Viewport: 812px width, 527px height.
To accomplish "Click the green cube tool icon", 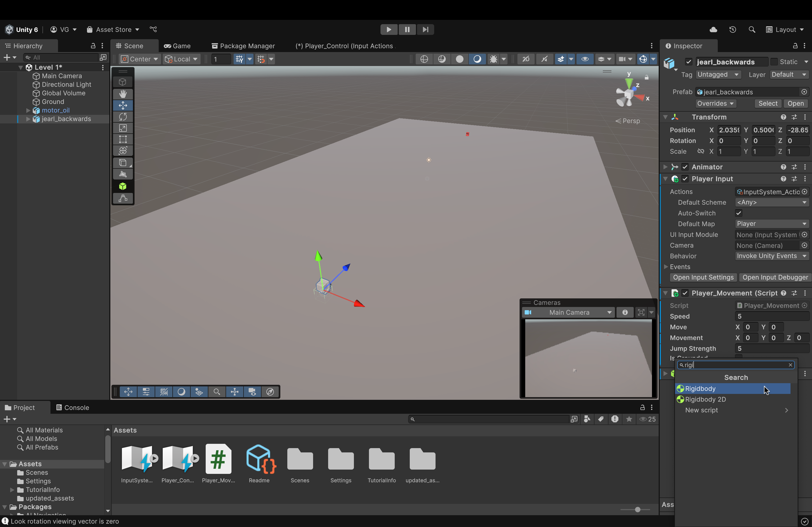I will 123,186.
